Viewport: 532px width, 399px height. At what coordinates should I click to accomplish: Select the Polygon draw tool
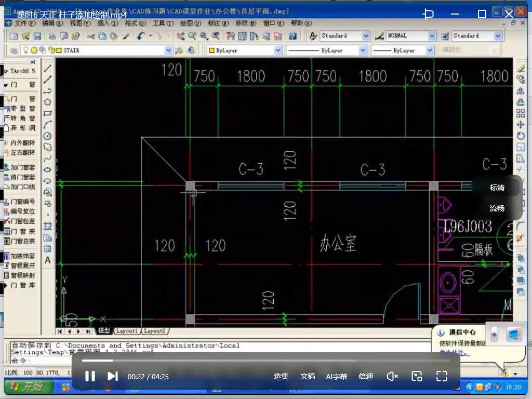click(47, 102)
